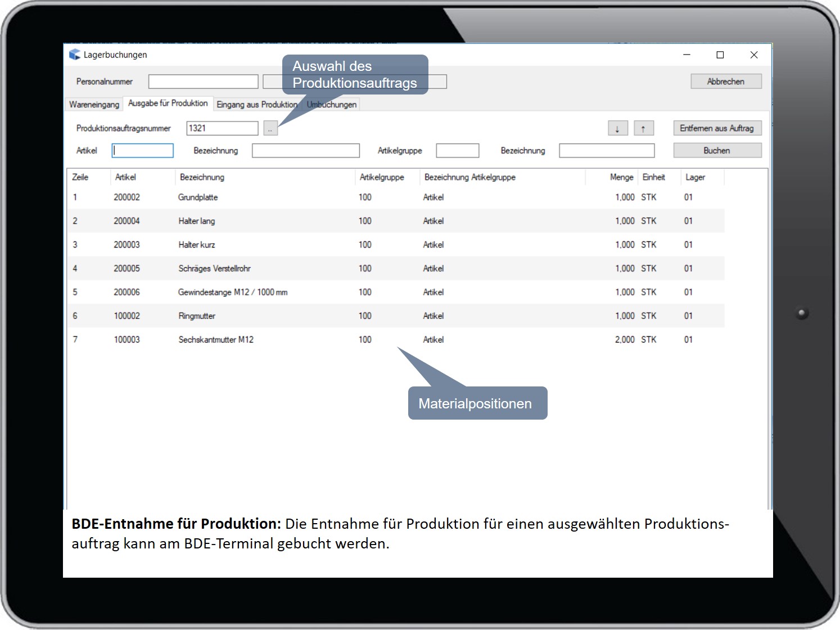Click the 2,000 quantity in Sechskantmutter row
This screenshot has width=840, height=630.
(625, 339)
